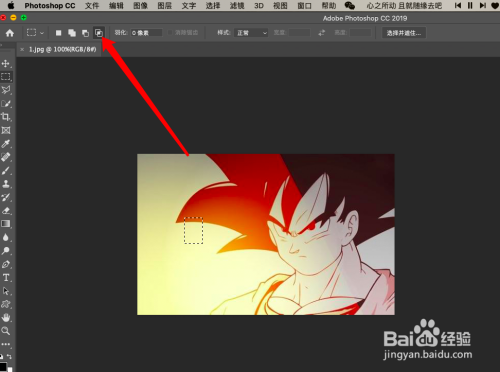Image resolution: width=500 pixels, height=372 pixels.
Task: Open the Photoshop CC application menu
Action: pyautogui.click(x=50, y=6)
